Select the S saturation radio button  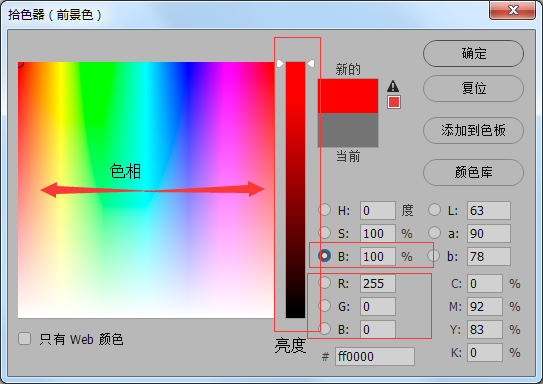[x=324, y=233]
